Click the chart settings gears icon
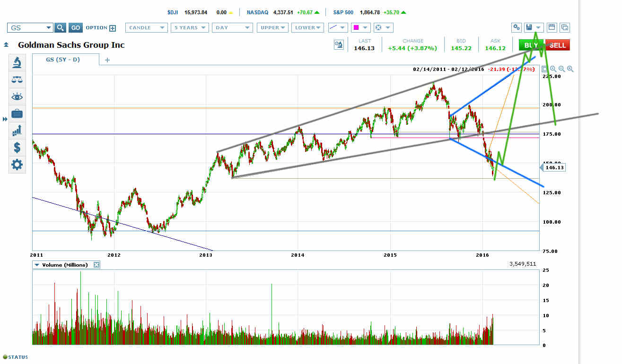 [517, 27]
